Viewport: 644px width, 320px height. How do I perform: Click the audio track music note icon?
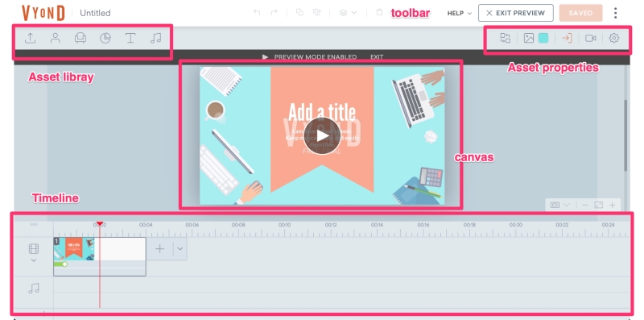coord(34,289)
